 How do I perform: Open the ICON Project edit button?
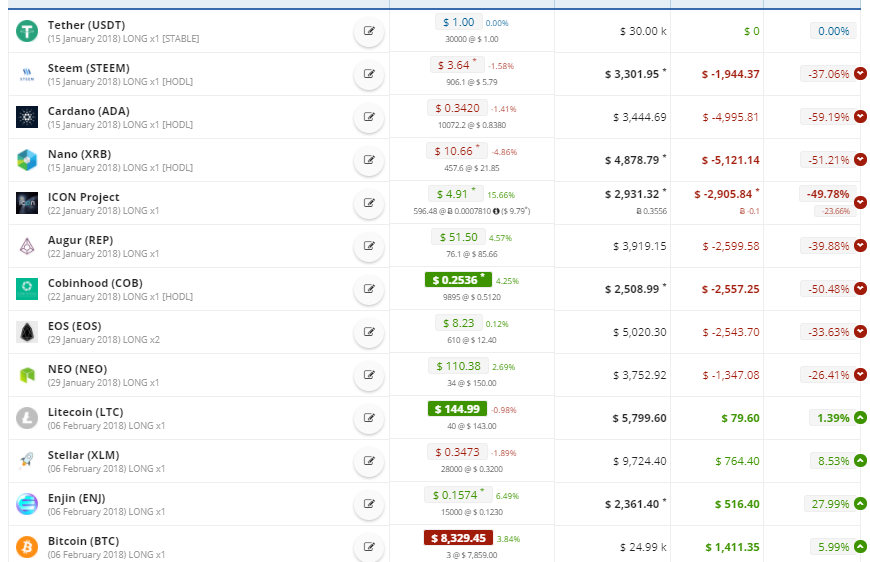369,203
